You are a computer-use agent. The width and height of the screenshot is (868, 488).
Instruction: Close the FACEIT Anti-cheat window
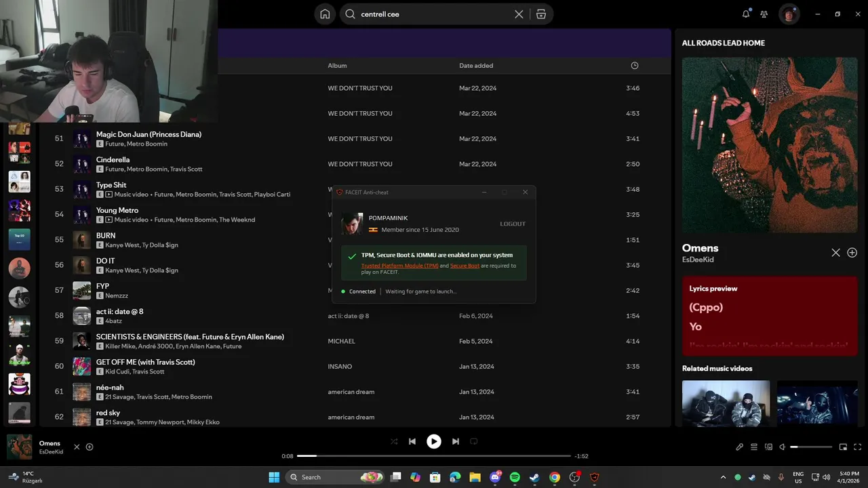[x=525, y=192]
